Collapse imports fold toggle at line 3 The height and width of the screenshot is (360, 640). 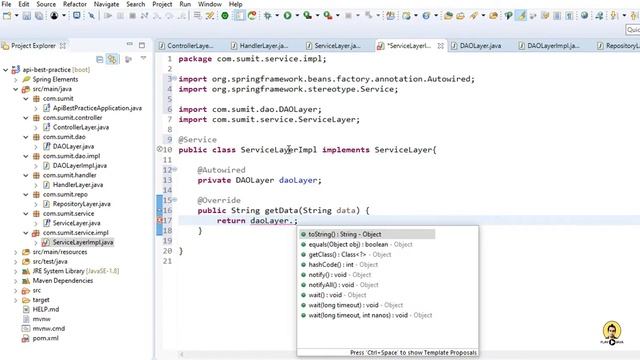(175, 78)
